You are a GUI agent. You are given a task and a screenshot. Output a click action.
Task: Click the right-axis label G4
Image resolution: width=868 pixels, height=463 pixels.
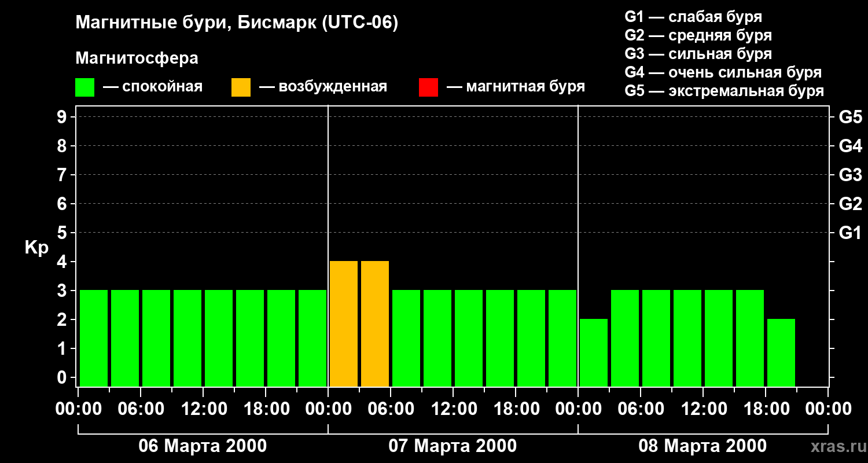tap(850, 146)
